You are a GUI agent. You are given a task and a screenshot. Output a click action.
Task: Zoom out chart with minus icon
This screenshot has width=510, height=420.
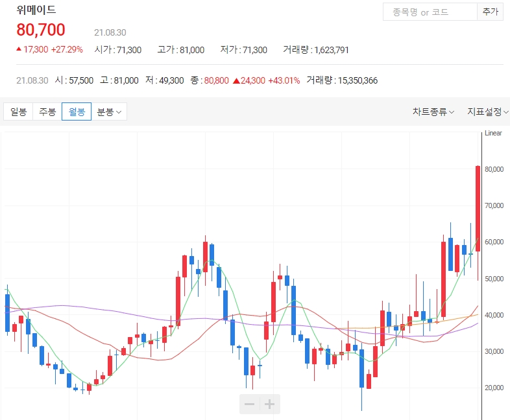[x=249, y=404]
